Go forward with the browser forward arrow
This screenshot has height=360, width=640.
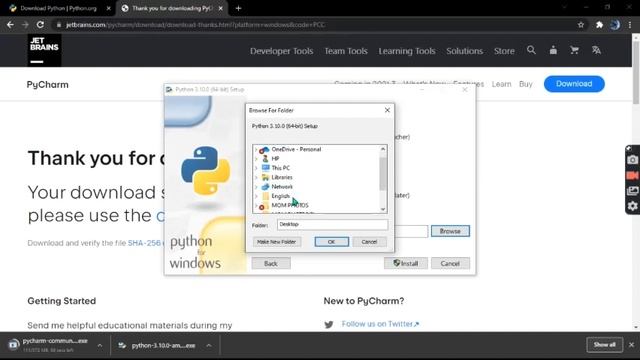[x=25, y=25]
